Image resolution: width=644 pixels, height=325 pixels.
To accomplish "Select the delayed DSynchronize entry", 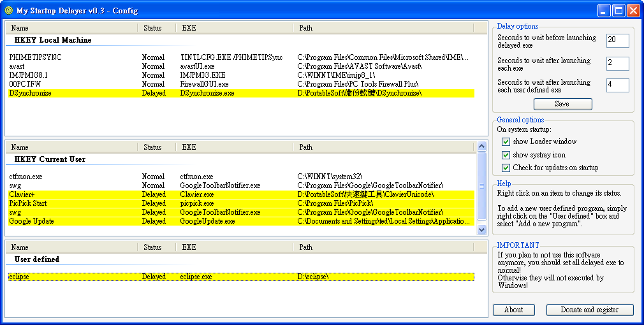I will tap(242, 94).
